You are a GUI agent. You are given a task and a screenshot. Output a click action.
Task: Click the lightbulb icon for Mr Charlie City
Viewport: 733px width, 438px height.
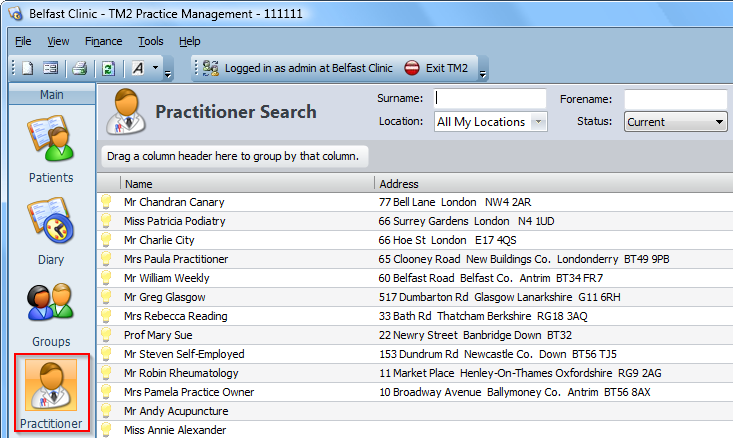(x=106, y=239)
